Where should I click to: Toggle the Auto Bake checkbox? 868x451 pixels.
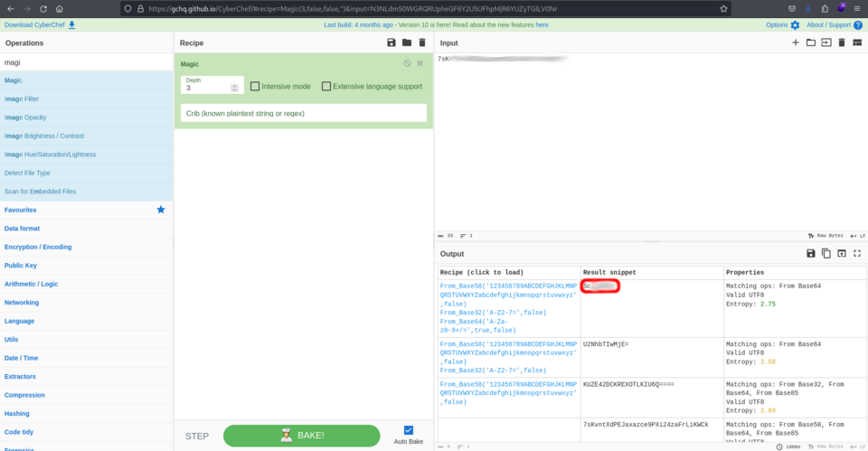pyautogui.click(x=409, y=430)
